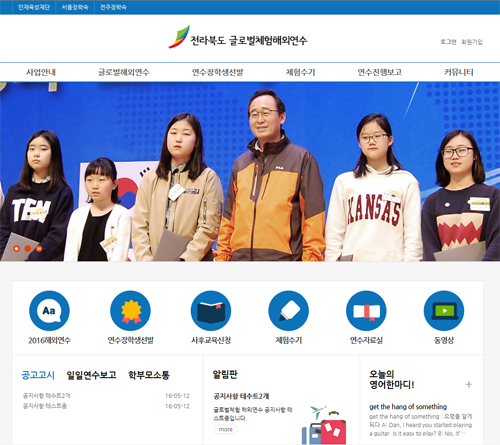The width and height of the screenshot is (500, 445).
Task: Switch to the 일일연수보고 tab
Action: 91,375
